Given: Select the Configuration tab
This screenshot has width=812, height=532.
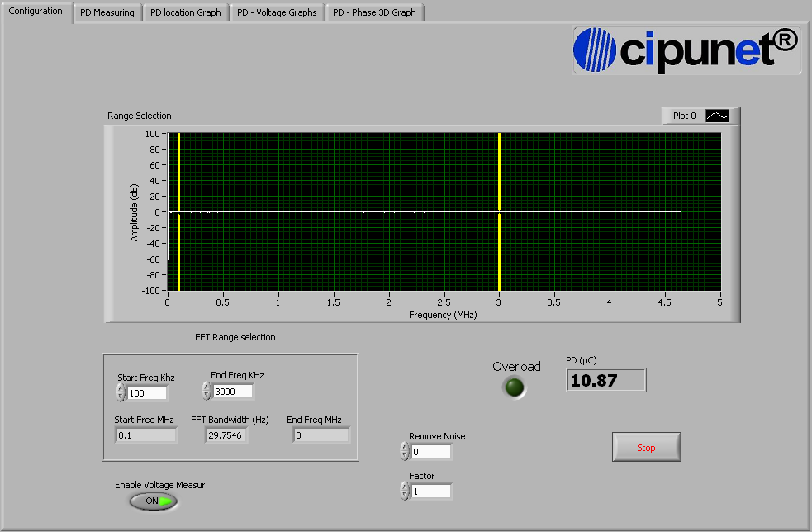Looking at the screenshot, I should (36, 12).
